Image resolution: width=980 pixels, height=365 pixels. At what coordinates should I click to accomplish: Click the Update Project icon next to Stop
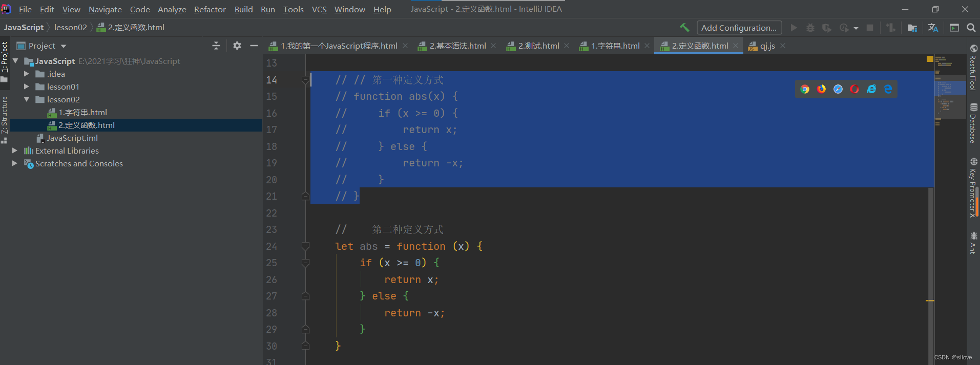tap(891, 28)
